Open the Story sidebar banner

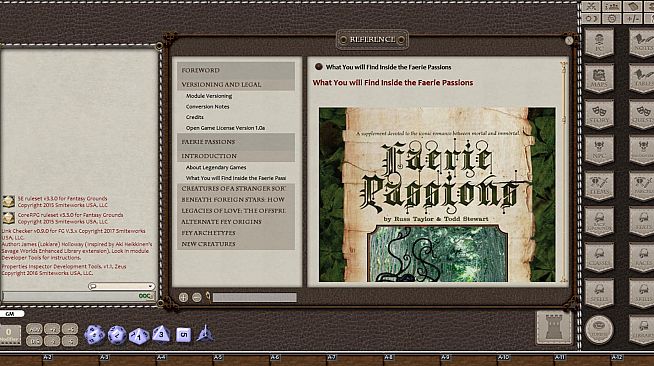[599, 115]
